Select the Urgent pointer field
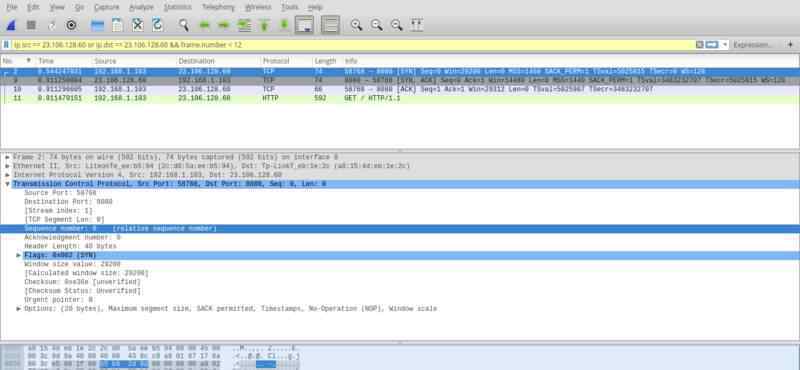The image size is (800, 370). [x=59, y=300]
